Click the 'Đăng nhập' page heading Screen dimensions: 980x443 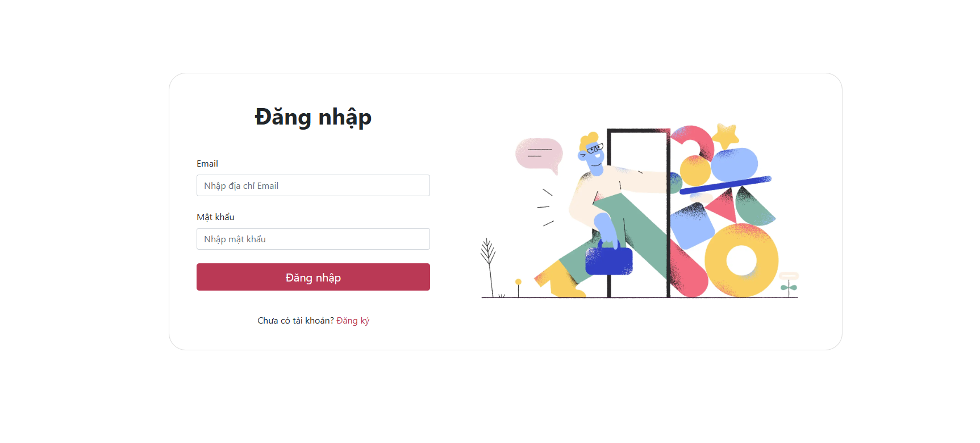click(x=313, y=117)
